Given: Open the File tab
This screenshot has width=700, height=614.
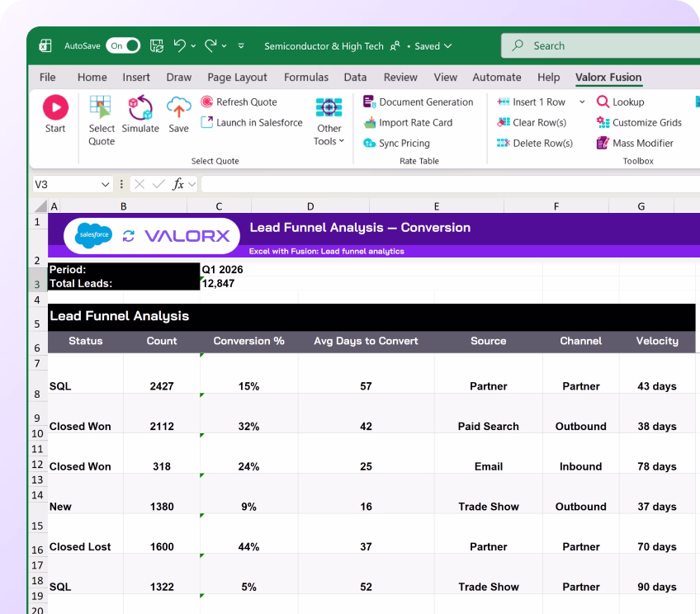Looking at the screenshot, I should [x=47, y=78].
